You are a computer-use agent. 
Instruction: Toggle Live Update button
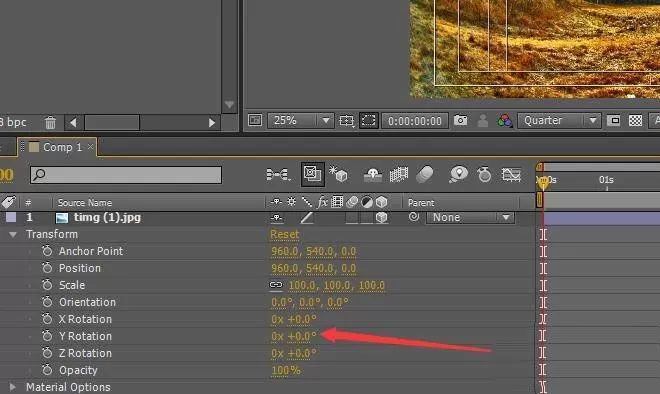coord(313,174)
